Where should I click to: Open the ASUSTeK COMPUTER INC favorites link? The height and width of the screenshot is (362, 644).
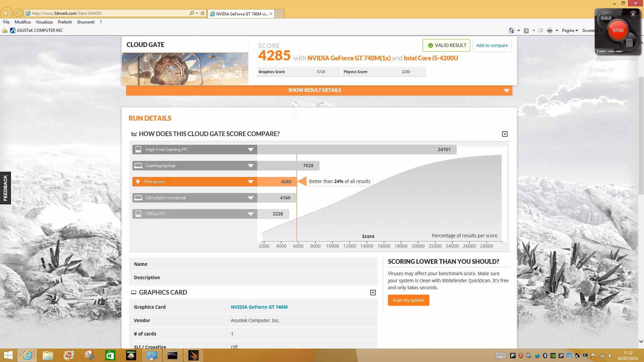pos(36,31)
